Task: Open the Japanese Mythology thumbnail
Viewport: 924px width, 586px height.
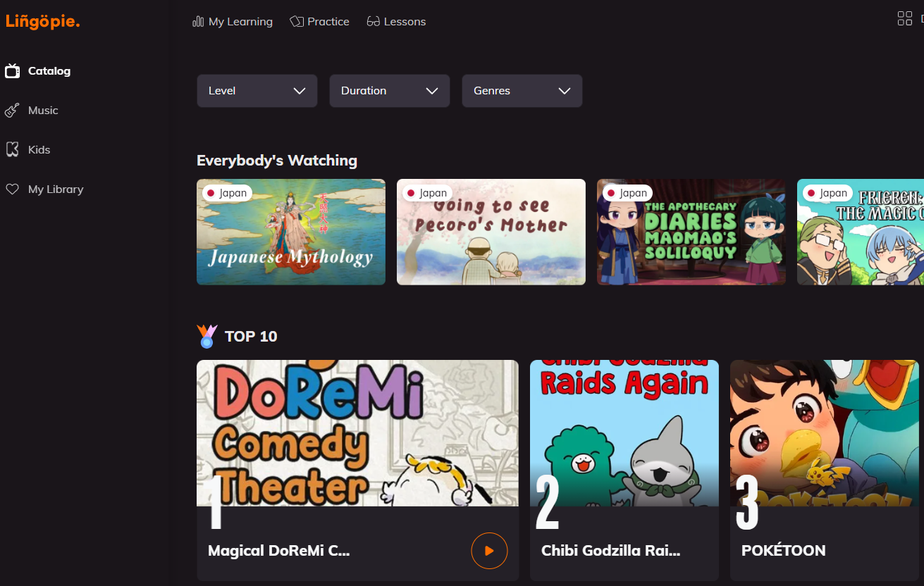Action: click(290, 232)
